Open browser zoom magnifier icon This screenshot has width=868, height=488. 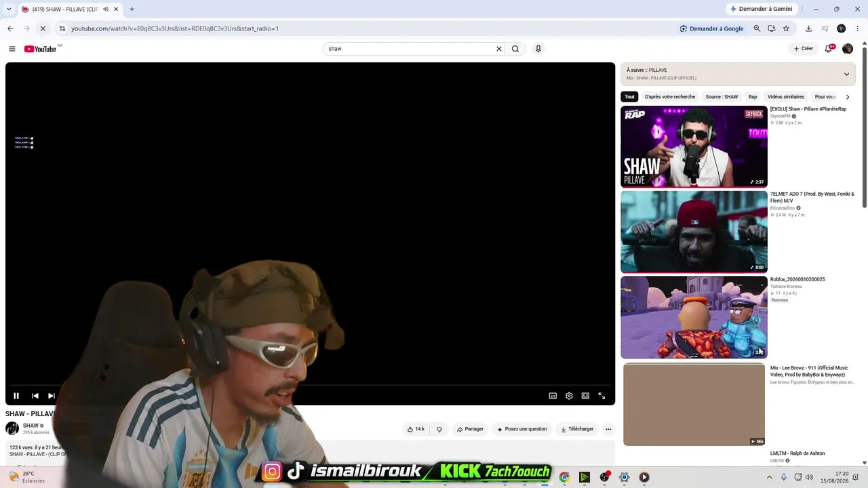(x=757, y=28)
